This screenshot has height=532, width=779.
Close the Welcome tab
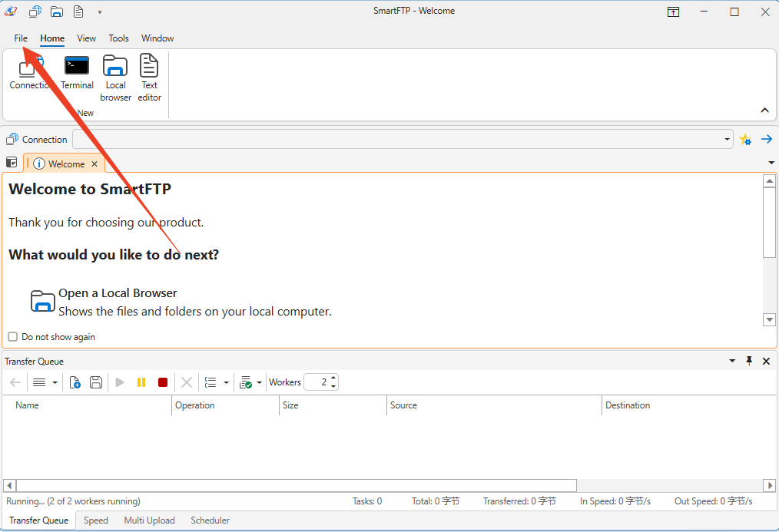tap(94, 164)
